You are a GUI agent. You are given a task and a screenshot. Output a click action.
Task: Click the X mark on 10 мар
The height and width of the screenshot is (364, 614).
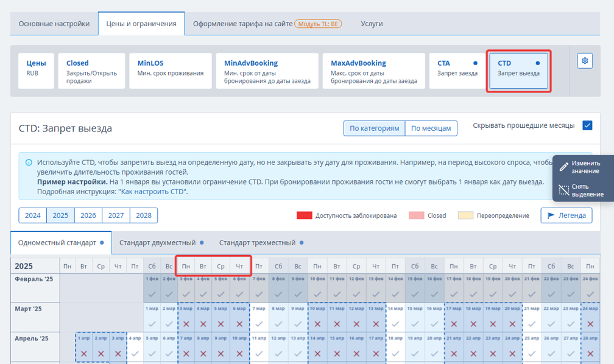point(317,324)
